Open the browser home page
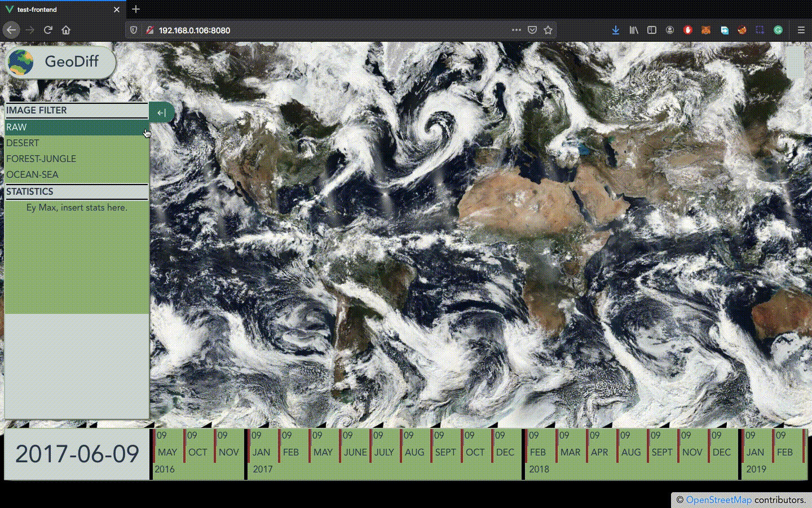This screenshot has width=812, height=508. [66, 30]
